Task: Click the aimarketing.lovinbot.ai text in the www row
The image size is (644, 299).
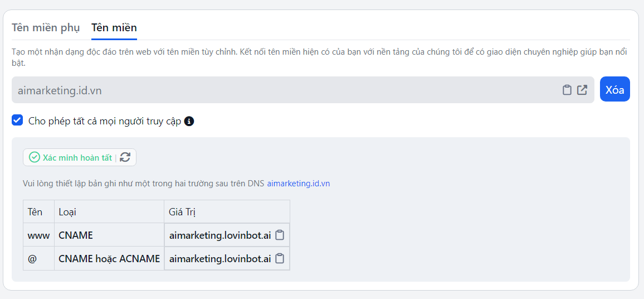Action: click(220, 235)
